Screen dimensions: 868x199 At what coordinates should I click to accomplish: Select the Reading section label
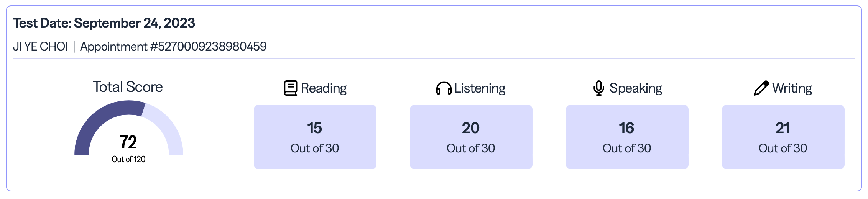324,88
